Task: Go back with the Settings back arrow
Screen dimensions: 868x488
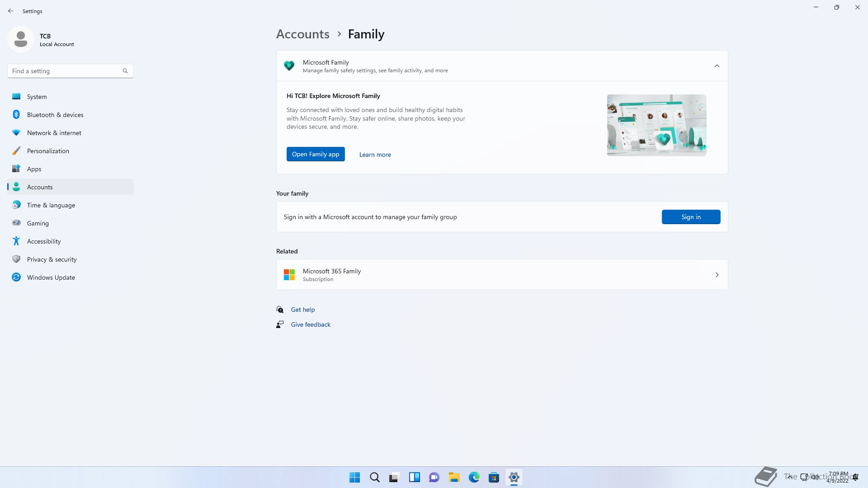Action: click(11, 11)
